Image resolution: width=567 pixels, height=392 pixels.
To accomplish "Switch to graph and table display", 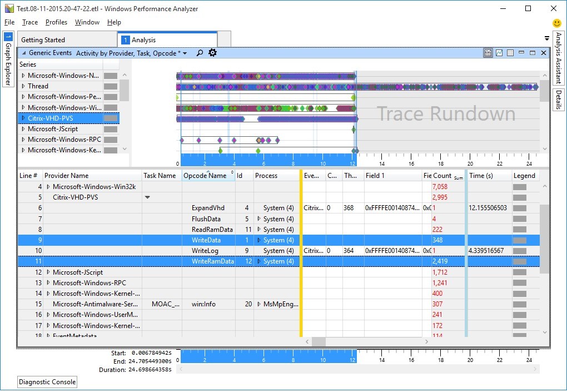I will point(488,53).
